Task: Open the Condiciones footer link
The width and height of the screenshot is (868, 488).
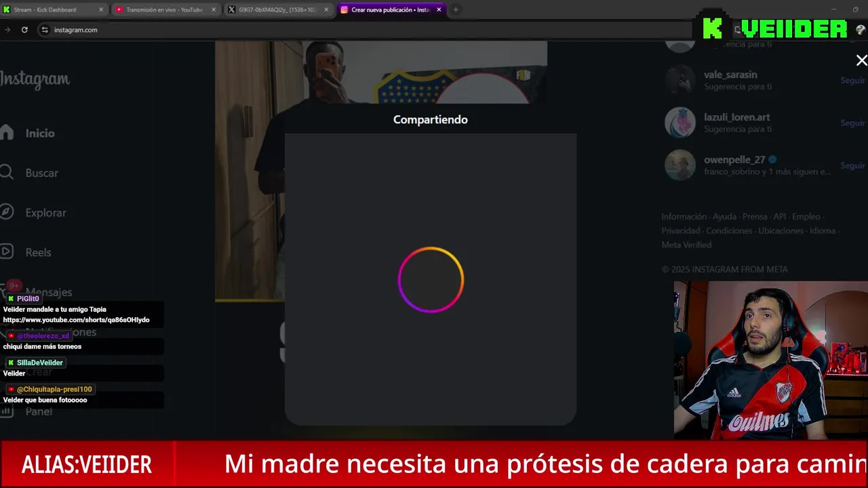Action: click(729, 231)
